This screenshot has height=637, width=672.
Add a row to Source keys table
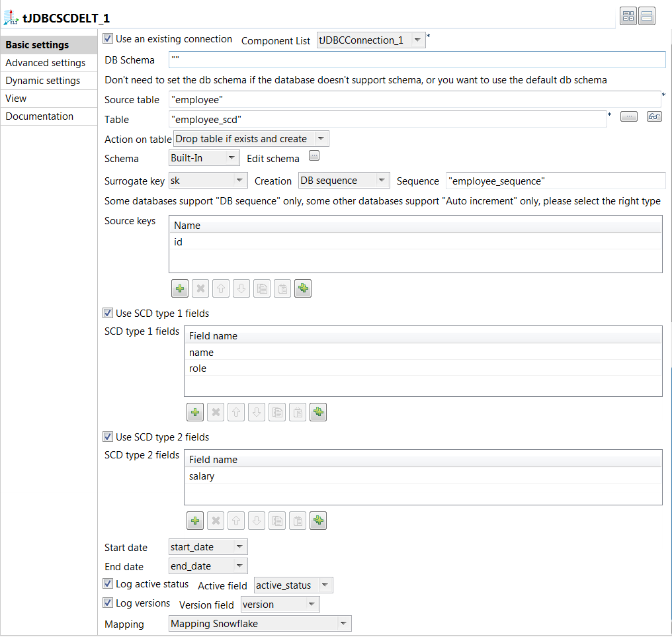(x=180, y=288)
